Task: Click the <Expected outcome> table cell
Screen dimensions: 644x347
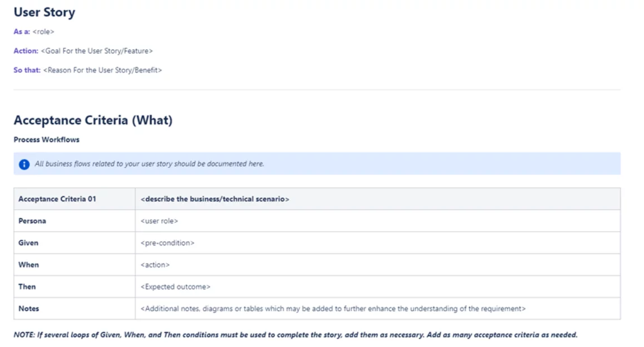Action: [x=176, y=287]
